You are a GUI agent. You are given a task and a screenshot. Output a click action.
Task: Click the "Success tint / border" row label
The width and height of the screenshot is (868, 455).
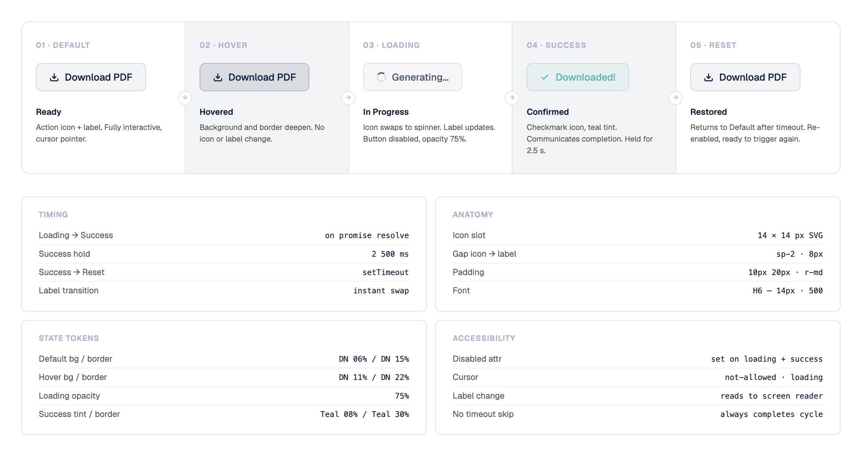click(79, 414)
